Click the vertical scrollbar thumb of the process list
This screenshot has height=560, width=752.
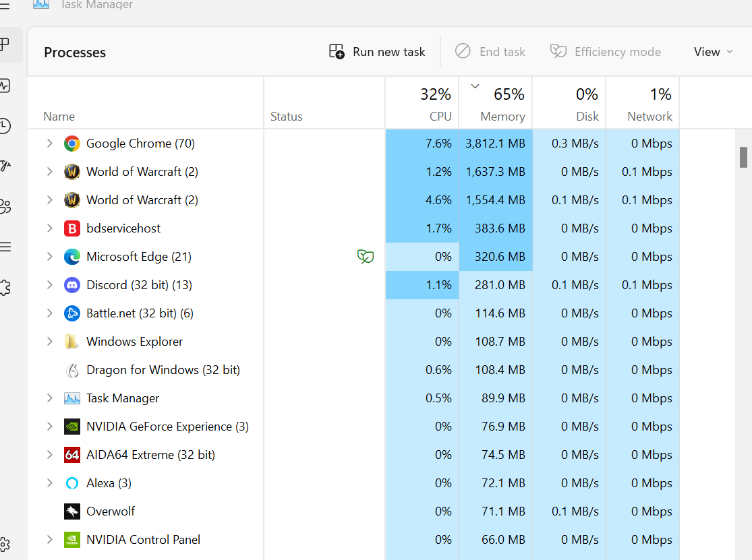[x=743, y=158]
